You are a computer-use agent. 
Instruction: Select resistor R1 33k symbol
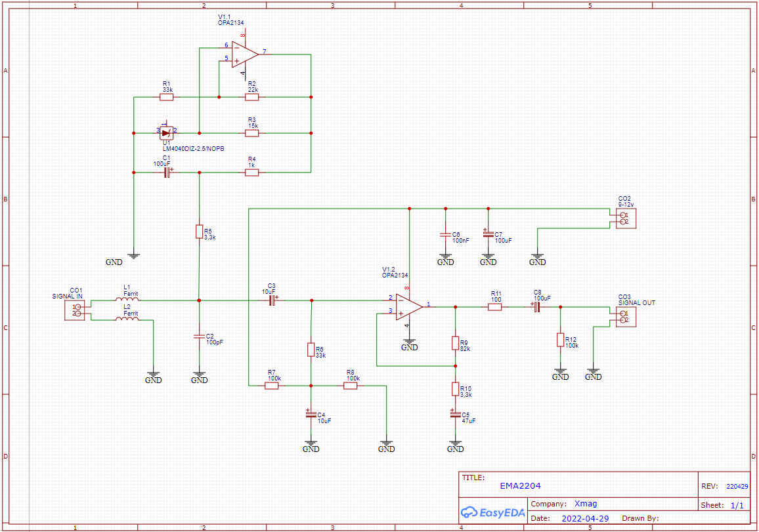167,97
